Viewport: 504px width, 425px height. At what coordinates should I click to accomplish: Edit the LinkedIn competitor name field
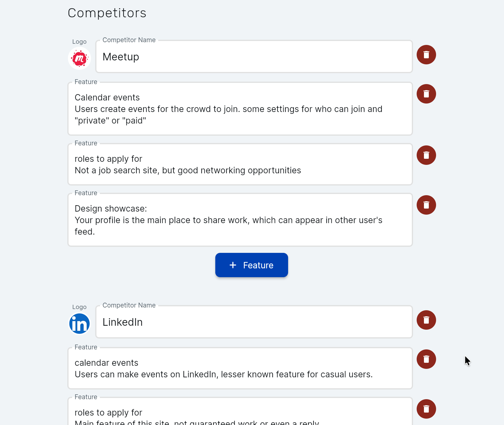tap(254, 322)
